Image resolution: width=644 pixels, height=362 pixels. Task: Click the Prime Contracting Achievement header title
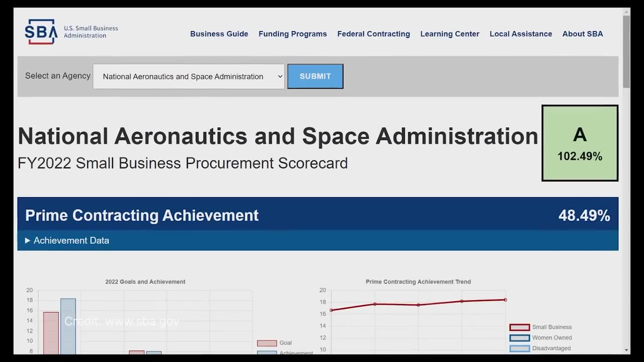pos(142,216)
